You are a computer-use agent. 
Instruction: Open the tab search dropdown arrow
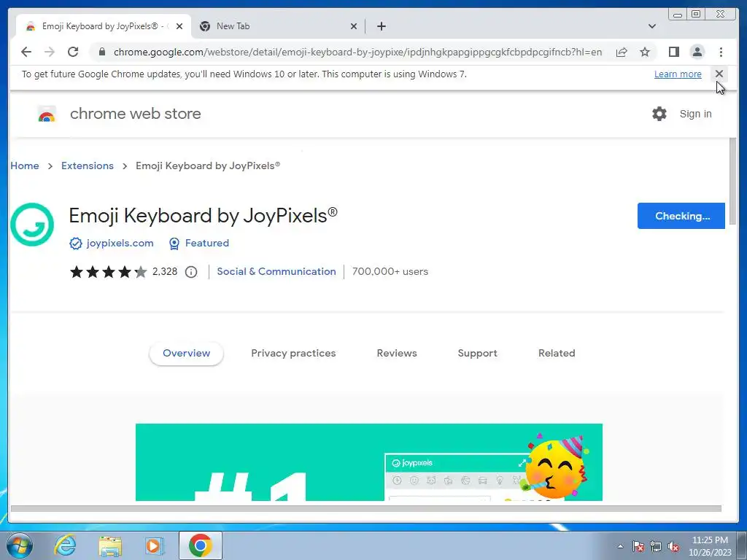651,26
